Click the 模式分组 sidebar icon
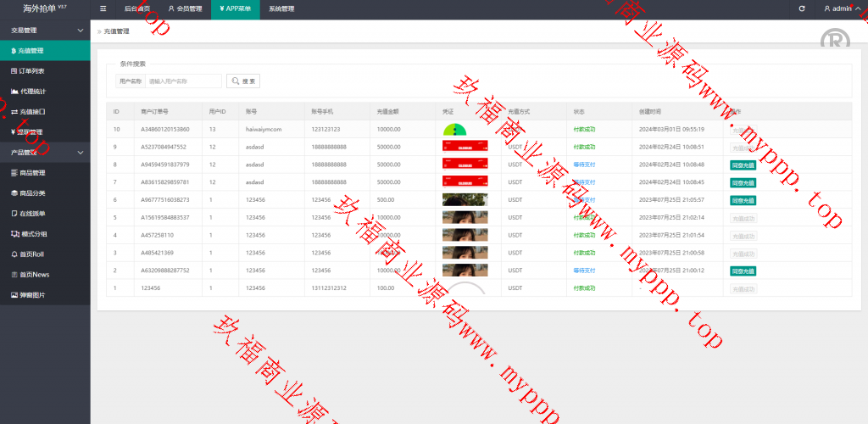The image size is (868, 424). point(14,234)
